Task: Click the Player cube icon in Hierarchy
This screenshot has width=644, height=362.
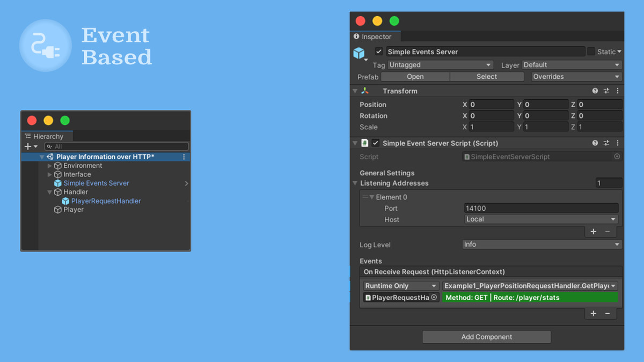Action: pos(58,210)
